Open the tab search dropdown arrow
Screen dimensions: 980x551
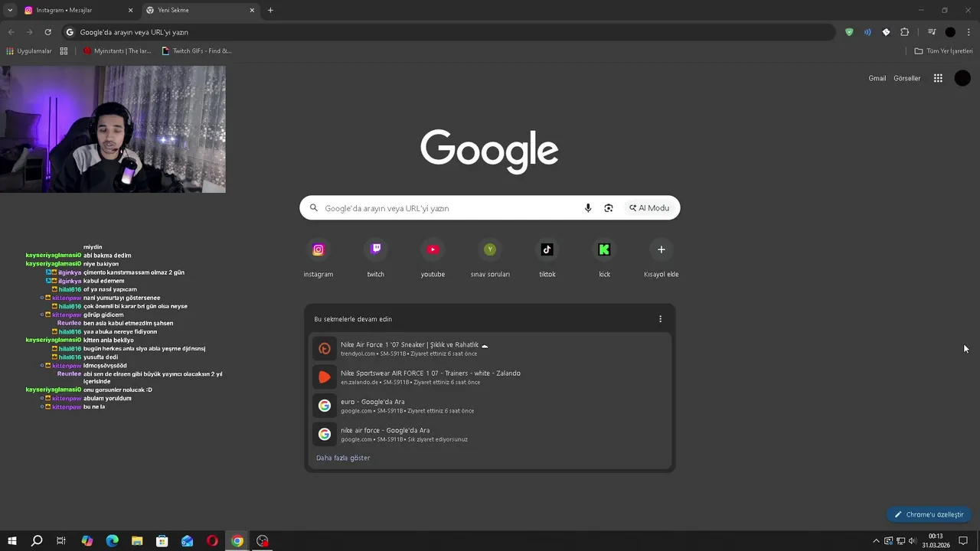[x=10, y=10]
